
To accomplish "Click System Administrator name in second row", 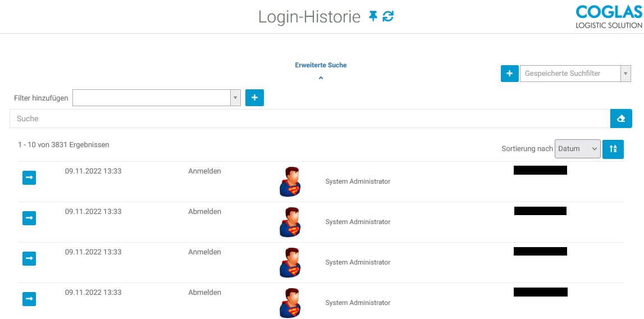I will (358, 222).
